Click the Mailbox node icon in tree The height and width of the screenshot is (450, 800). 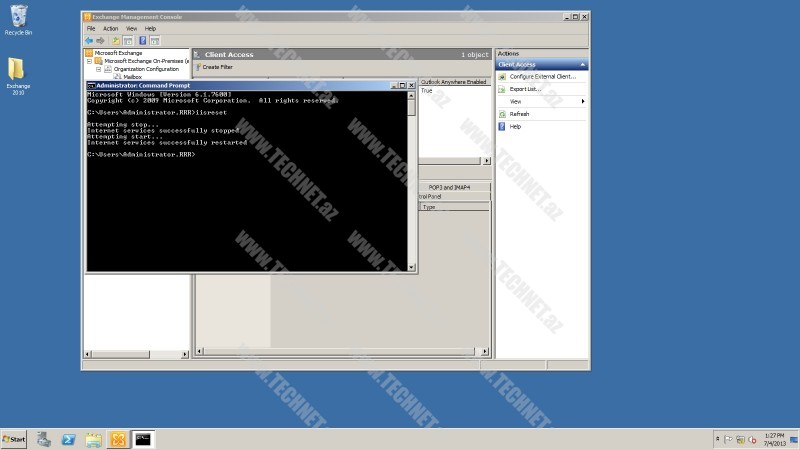[118, 77]
